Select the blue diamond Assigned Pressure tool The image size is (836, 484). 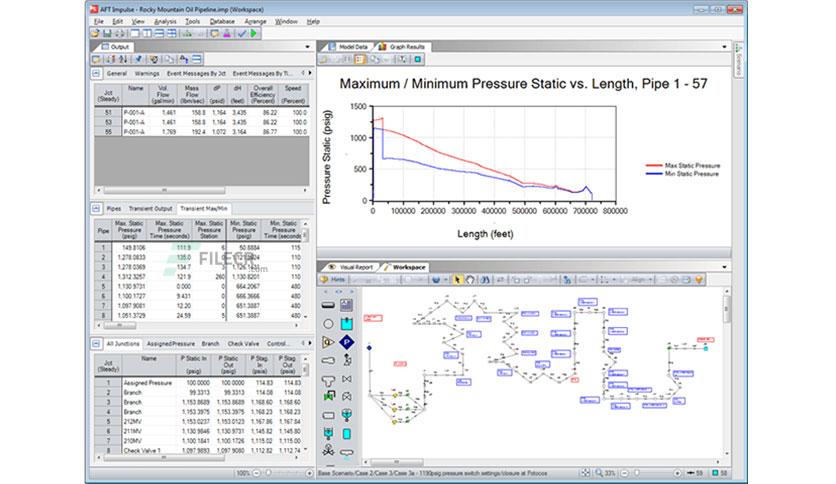point(347,342)
